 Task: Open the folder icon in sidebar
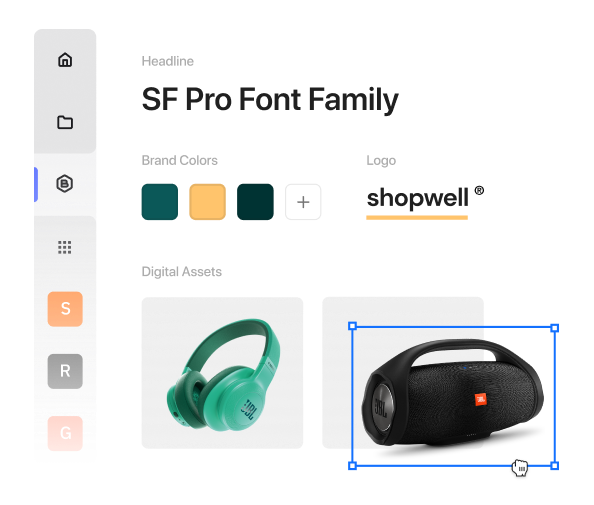65,122
